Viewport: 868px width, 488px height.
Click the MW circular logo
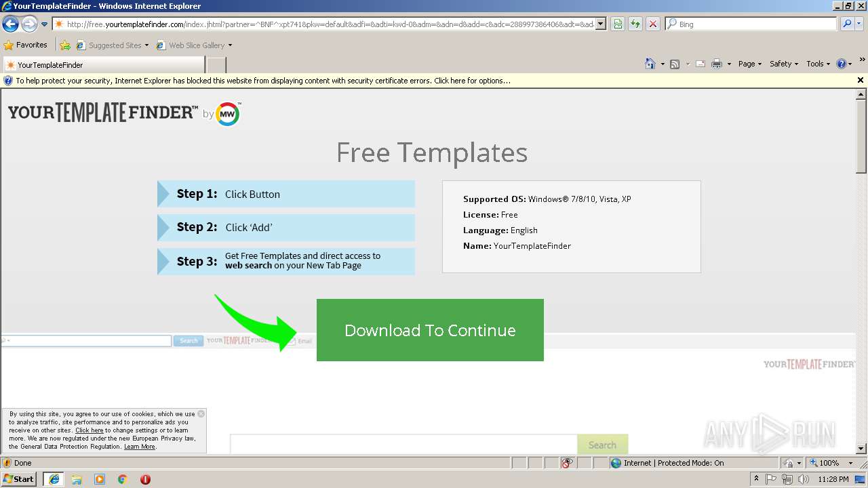coord(228,114)
